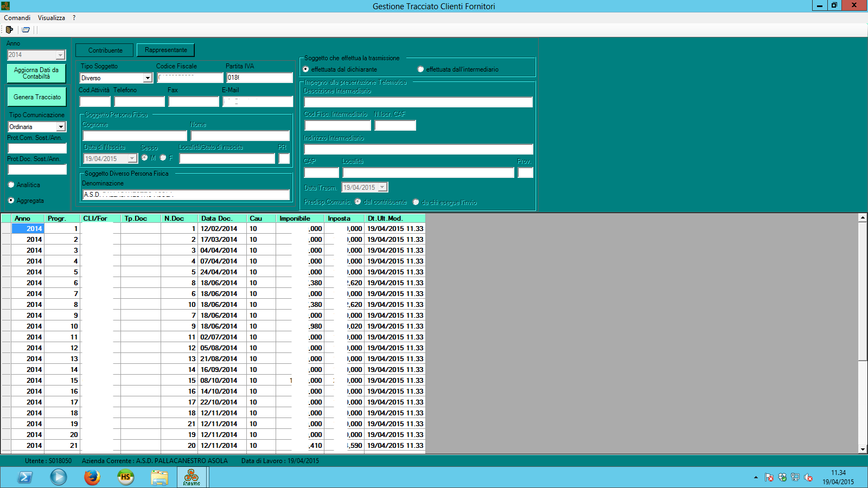
Task: Click the grid's scroll down arrow
Action: [x=863, y=449]
